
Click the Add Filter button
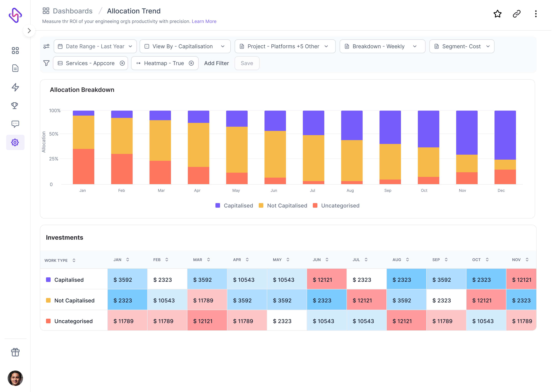pyautogui.click(x=216, y=63)
